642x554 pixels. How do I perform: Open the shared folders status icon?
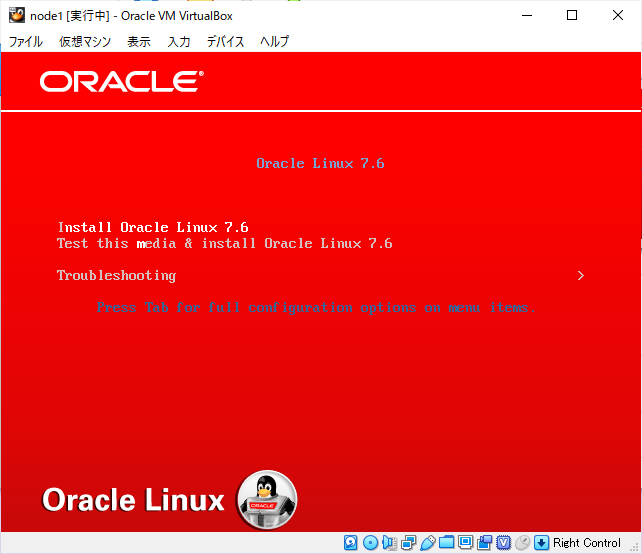(446, 543)
